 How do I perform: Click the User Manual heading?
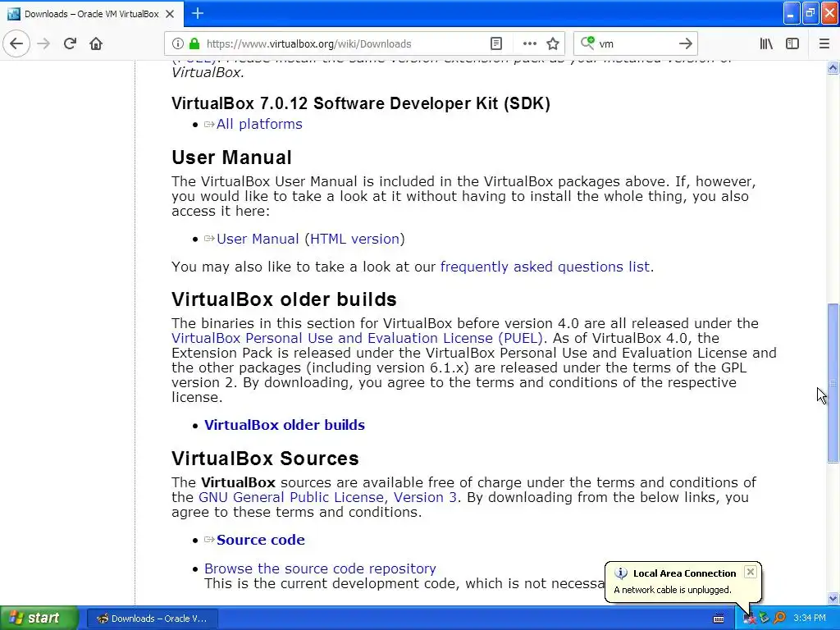point(231,157)
